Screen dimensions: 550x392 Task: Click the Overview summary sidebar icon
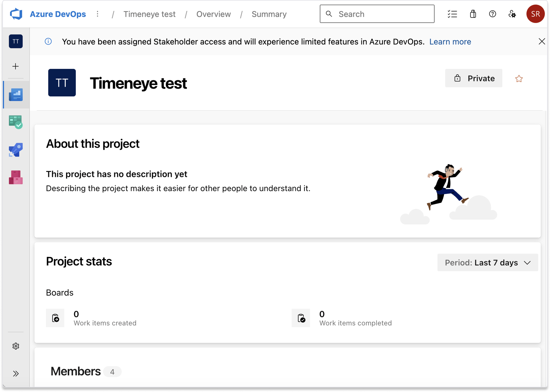pyautogui.click(x=16, y=95)
